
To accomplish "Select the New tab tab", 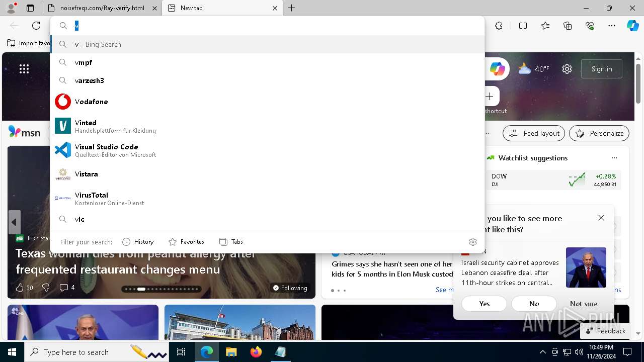I will tap(221, 8).
